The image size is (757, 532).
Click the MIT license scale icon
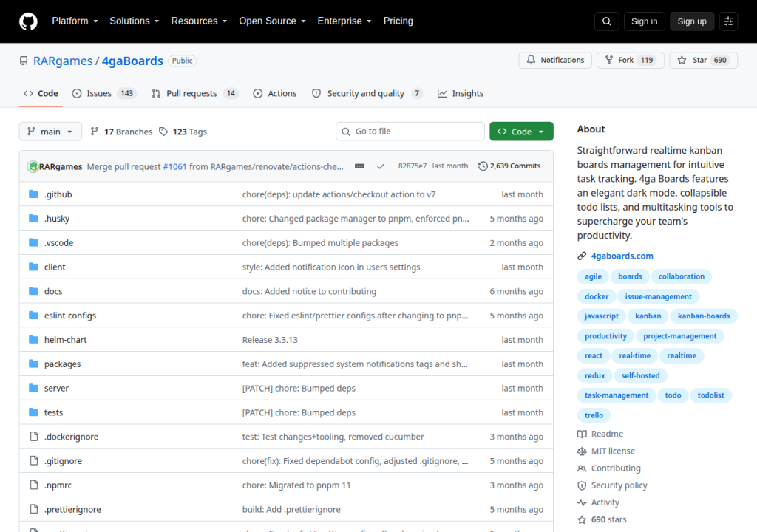pyautogui.click(x=582, y=451)
